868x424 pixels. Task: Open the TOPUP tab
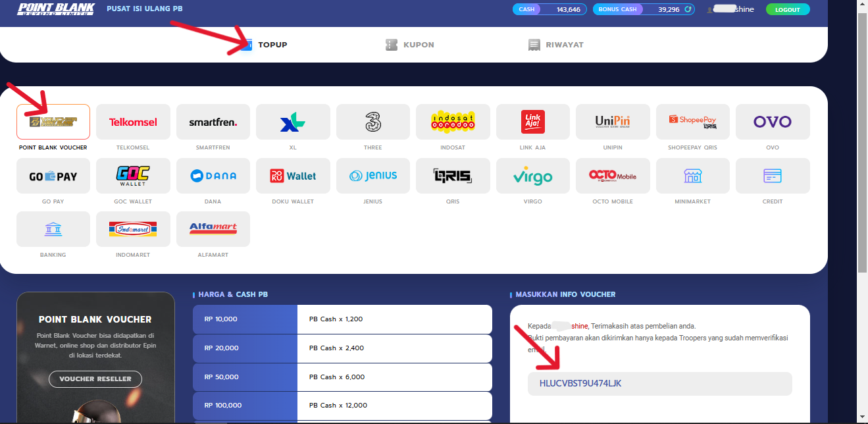click(x=264, y=45)
